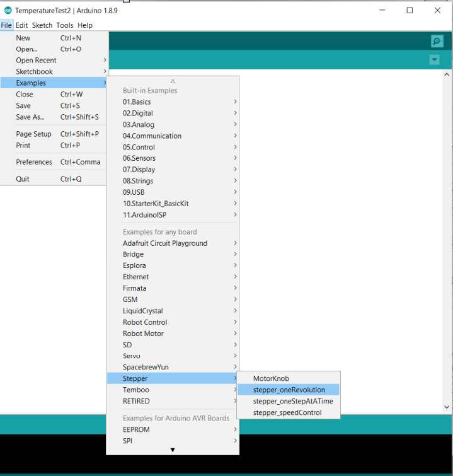Select the Examples menu entry
This screenshot has width=453, height=476.
pos(54,83)
